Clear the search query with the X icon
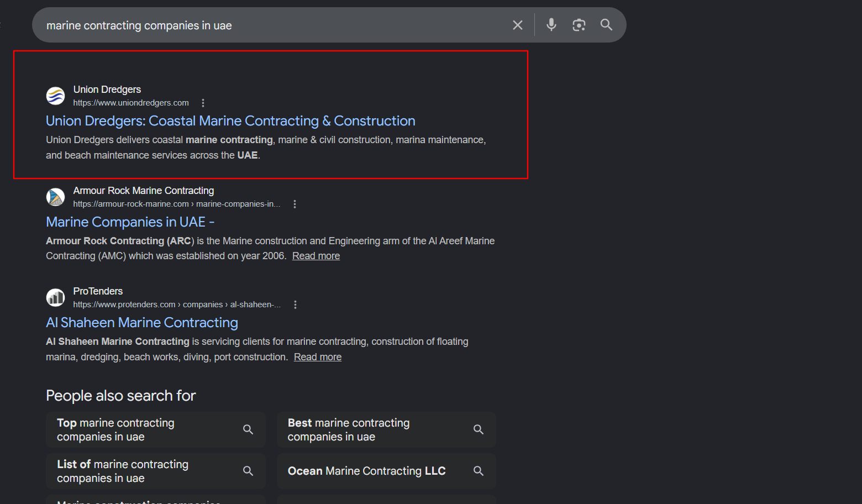 tap(518, 25)
